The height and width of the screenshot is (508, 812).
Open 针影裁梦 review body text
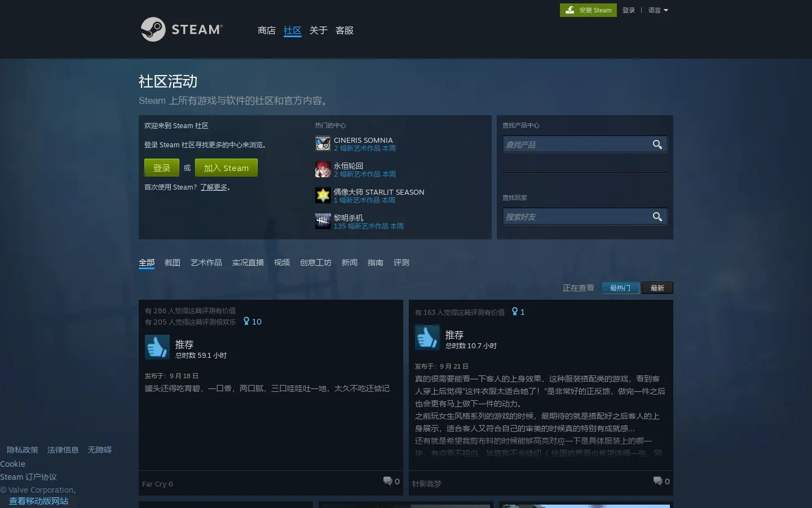(540, 415)
